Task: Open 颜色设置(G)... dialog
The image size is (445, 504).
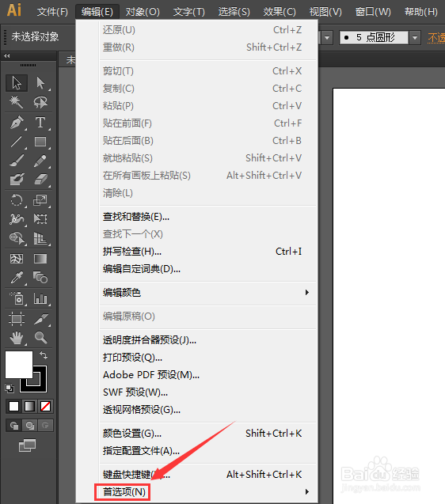Action: tap(208, 434)
